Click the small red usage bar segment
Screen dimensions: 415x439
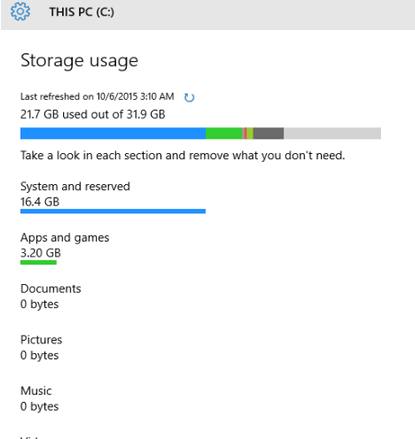[244, 133]
